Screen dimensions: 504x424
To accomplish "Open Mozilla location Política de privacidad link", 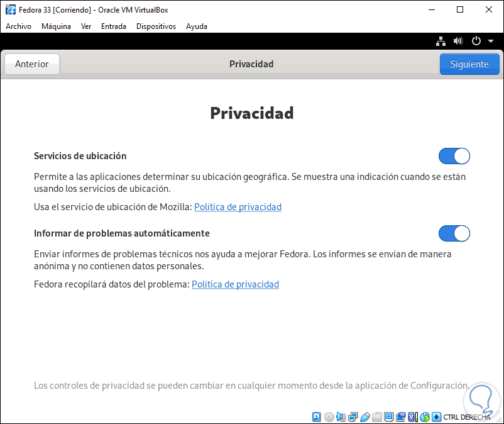I will [x=238, y=207].
